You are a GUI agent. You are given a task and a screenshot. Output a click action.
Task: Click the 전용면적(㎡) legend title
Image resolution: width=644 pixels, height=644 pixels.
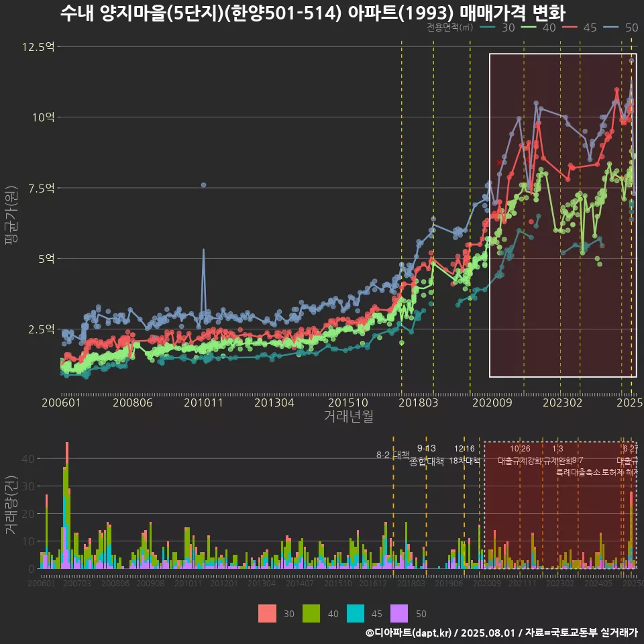pyautogui.click(x=450, y=28)
